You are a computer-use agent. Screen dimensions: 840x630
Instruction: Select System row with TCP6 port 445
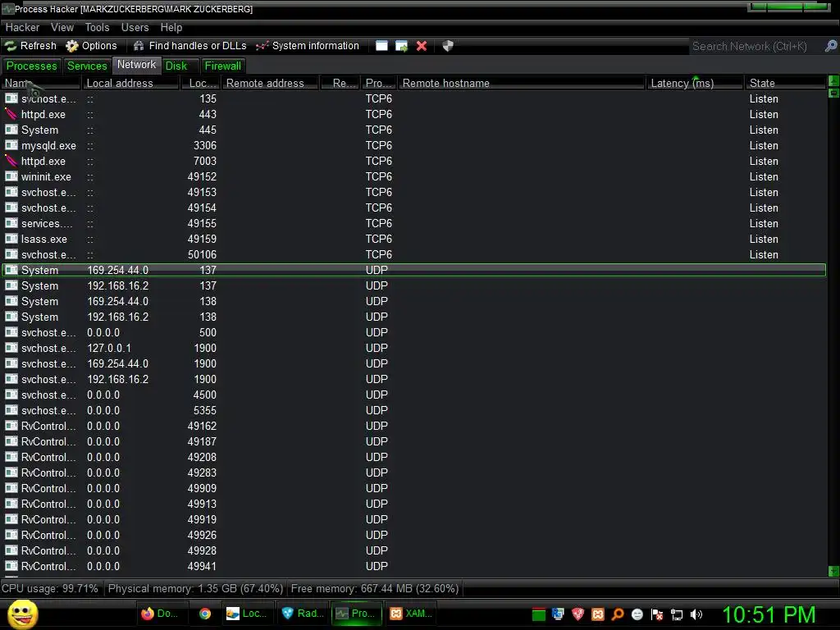pos(413,130)
